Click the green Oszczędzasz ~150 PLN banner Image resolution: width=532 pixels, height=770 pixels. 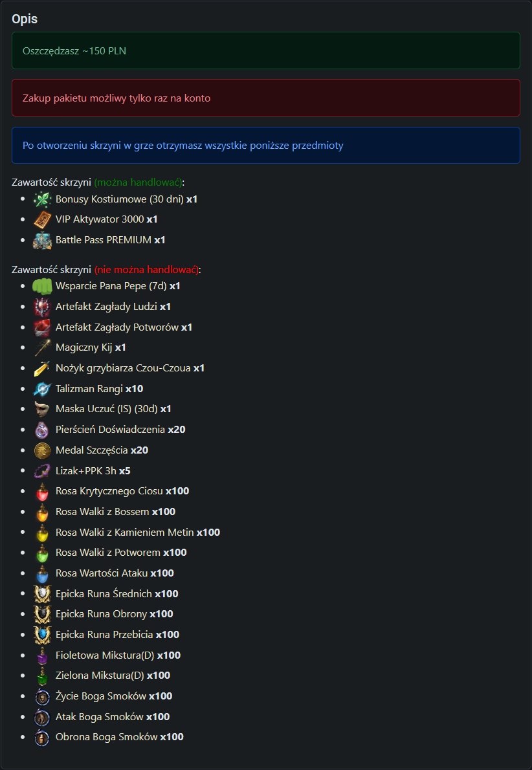[x=266, y=50]
